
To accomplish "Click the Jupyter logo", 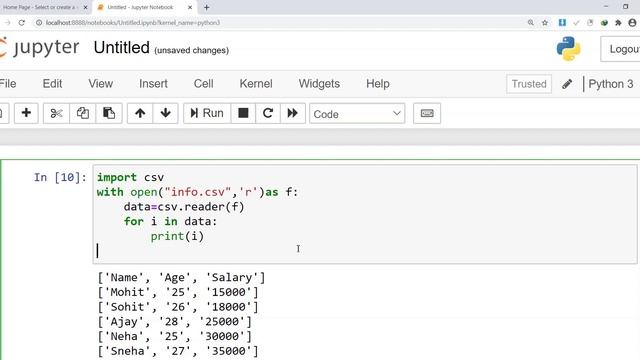I will [40, 48].
